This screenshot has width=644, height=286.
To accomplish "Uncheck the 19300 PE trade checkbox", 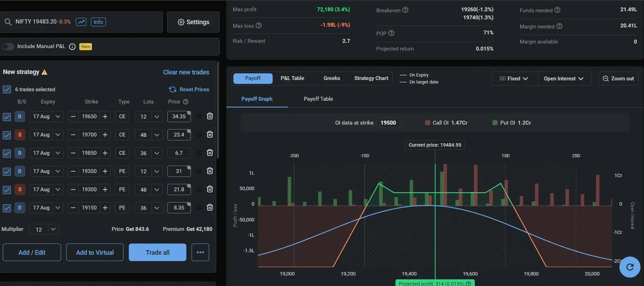I will (x=7, y=190).
